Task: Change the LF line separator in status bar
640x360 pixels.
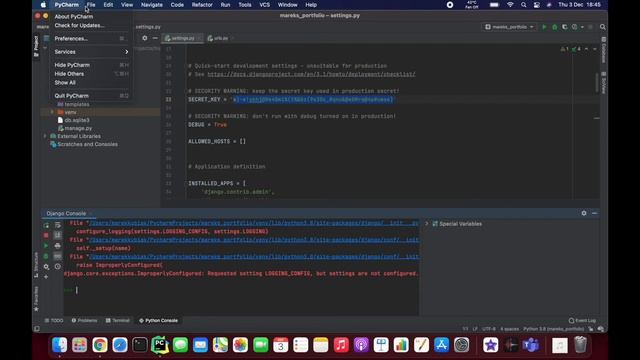Action: point(475,329)
